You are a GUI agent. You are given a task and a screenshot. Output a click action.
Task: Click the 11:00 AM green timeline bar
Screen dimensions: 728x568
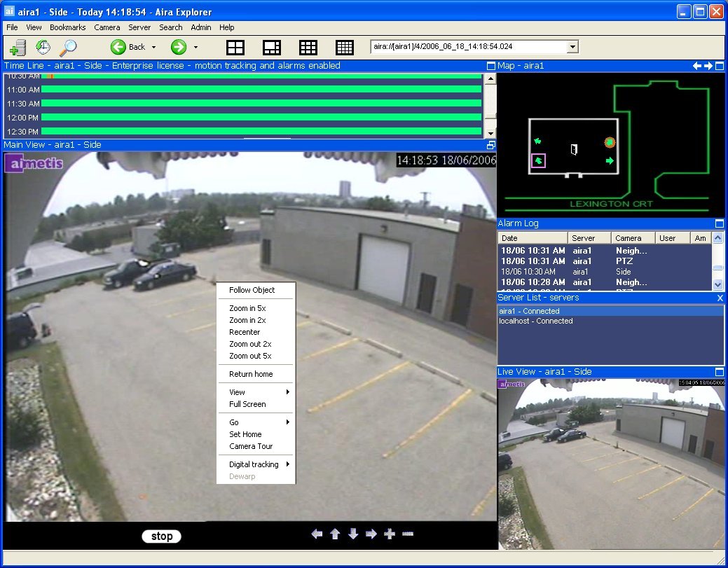[x=261, y=90]
